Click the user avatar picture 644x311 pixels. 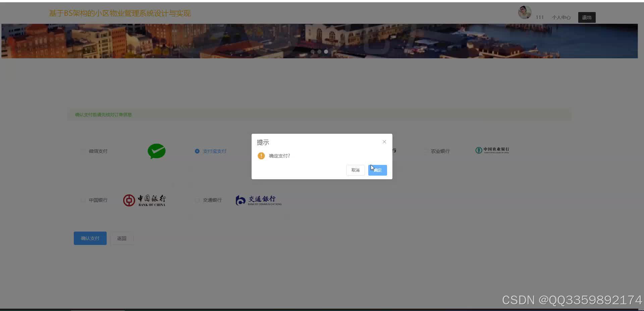pyautogui.click(x=525, y=12)
